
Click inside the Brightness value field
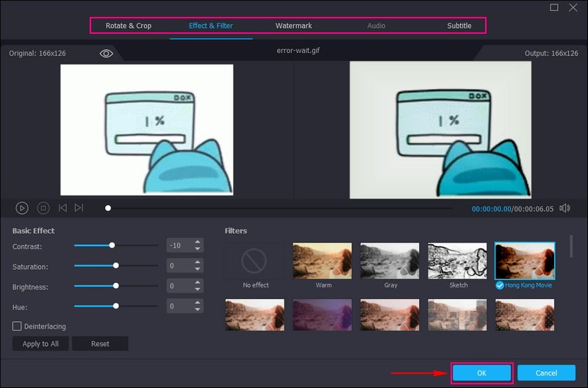pos(179,285)
